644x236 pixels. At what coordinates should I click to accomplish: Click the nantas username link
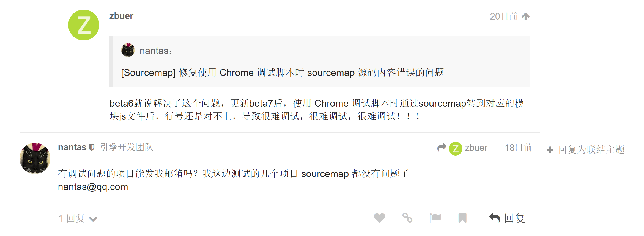click(72, 147)
